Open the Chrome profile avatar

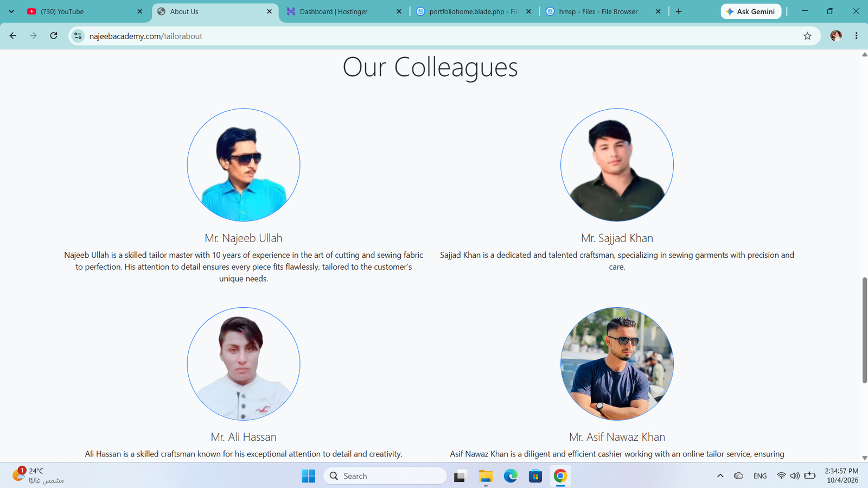(836, 36)
